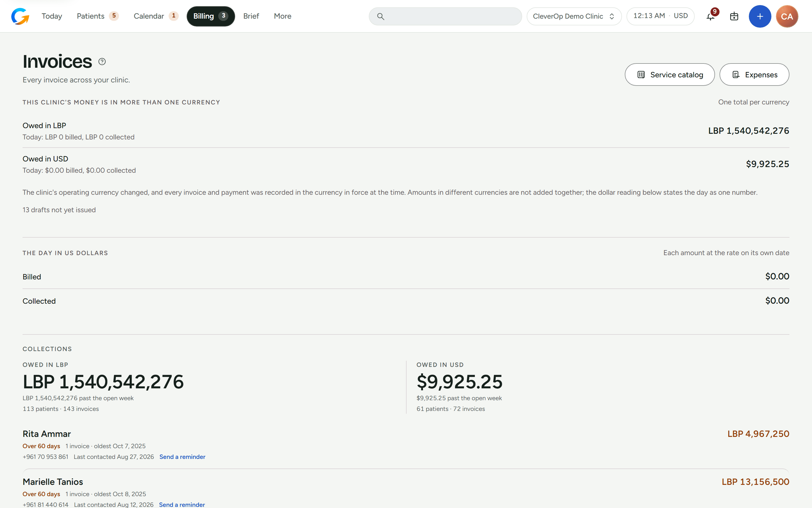
Task: Open the More menu
Action: coord(283,16)
